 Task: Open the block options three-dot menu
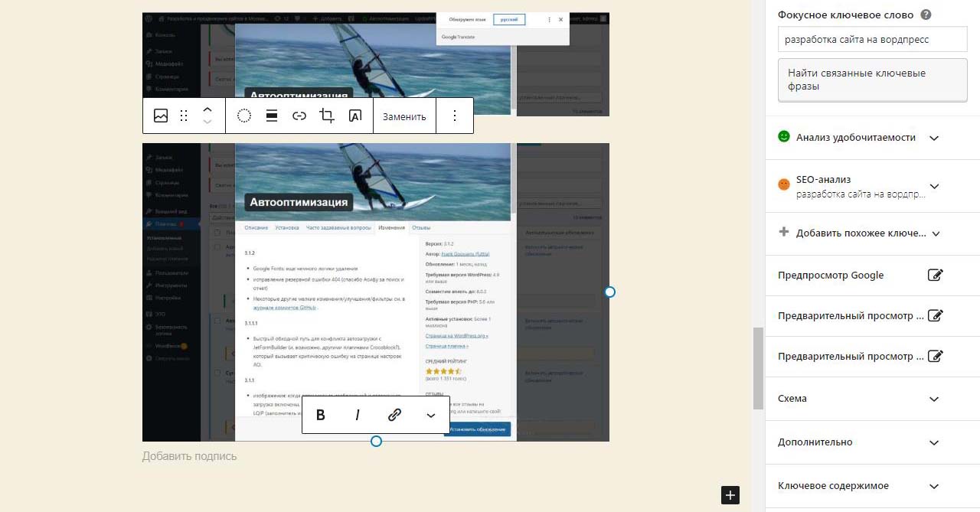pyautogui.click(x=455, y=116)
